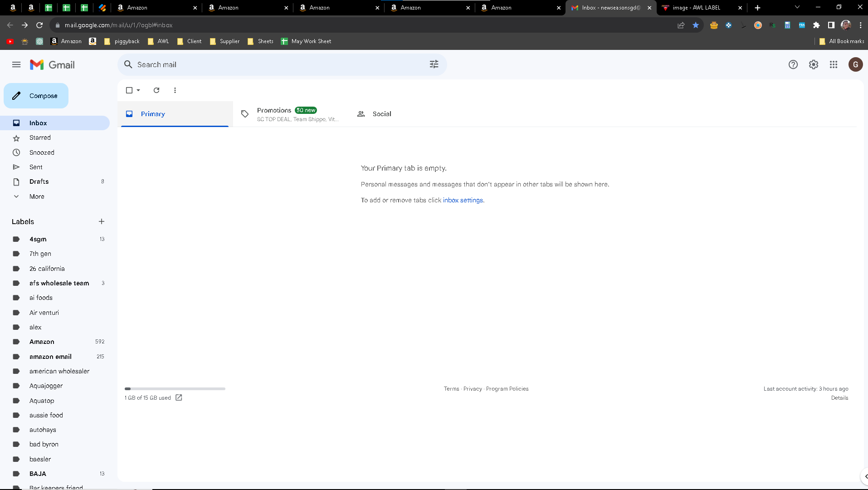Close the Inbox Gmail browser tab
Image resolution: width=868 pixels, height=490 pixels.
pos(649,8)
